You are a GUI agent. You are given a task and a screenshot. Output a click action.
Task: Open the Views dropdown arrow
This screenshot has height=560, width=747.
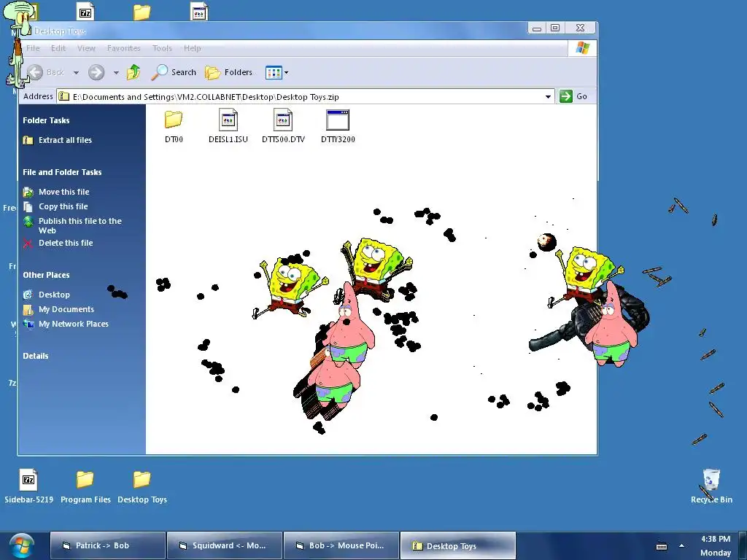click(x=286, y=73)
